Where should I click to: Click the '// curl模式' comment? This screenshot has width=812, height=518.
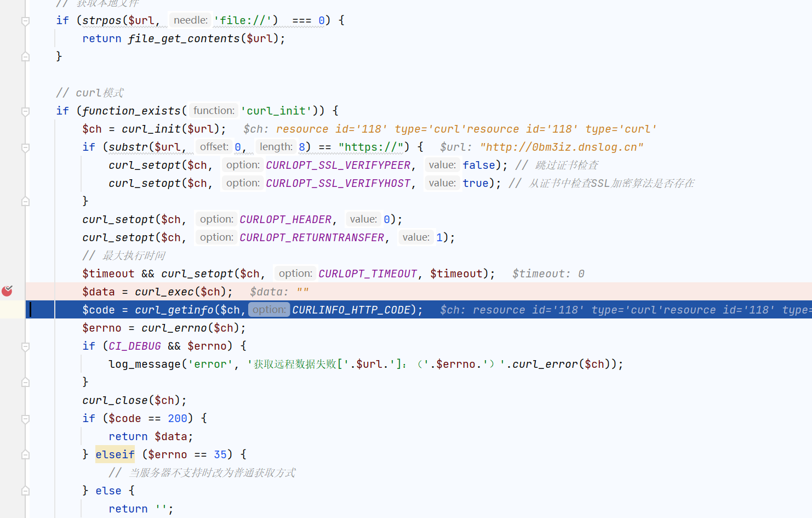[90, 93]
